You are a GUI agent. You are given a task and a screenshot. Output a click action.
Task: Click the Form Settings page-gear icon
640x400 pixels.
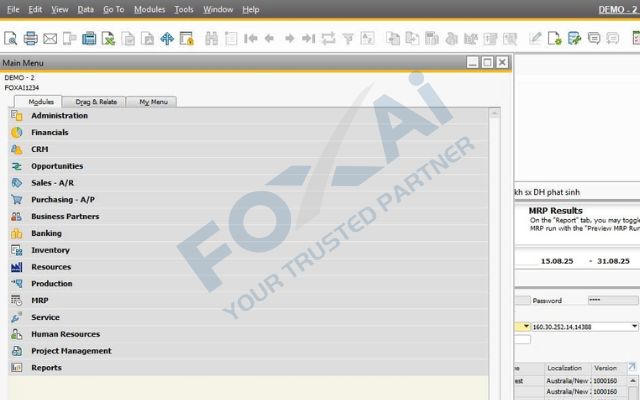555,39
